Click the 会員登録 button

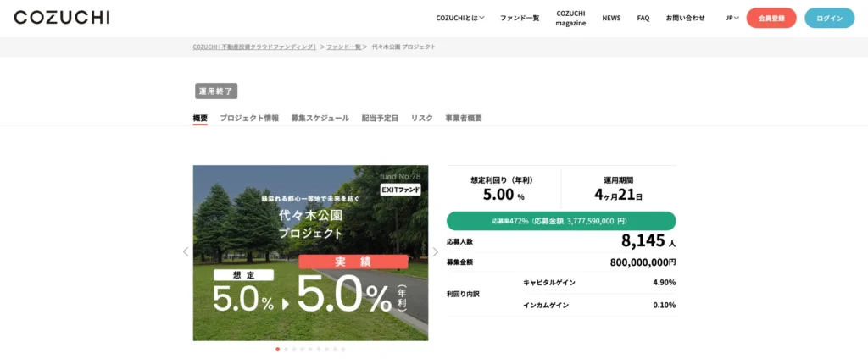771,18
